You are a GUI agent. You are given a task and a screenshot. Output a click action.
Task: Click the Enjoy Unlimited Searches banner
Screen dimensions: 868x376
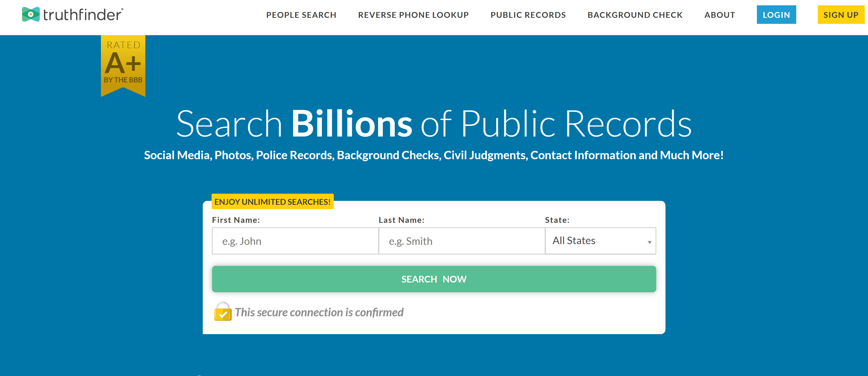[x=272, y=202]
